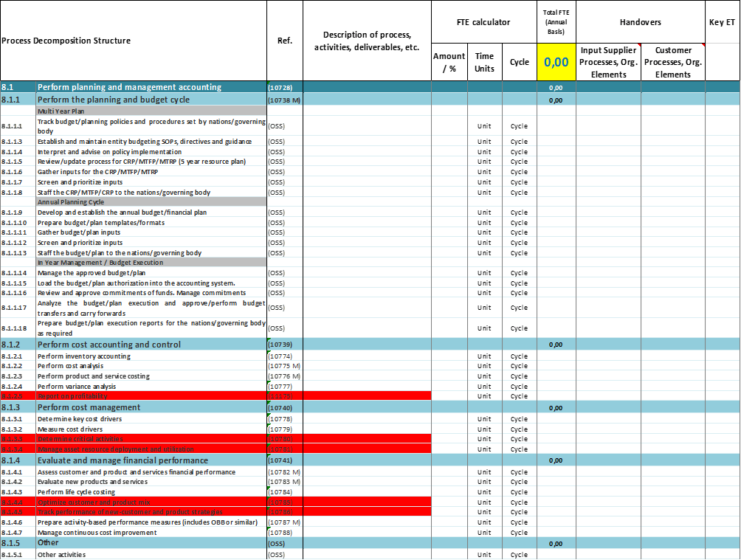The height and width of the screenshot is (560, 741).
Task: Select the 'Process Decomposition Structure' header cell
Action: coord(66,41)
